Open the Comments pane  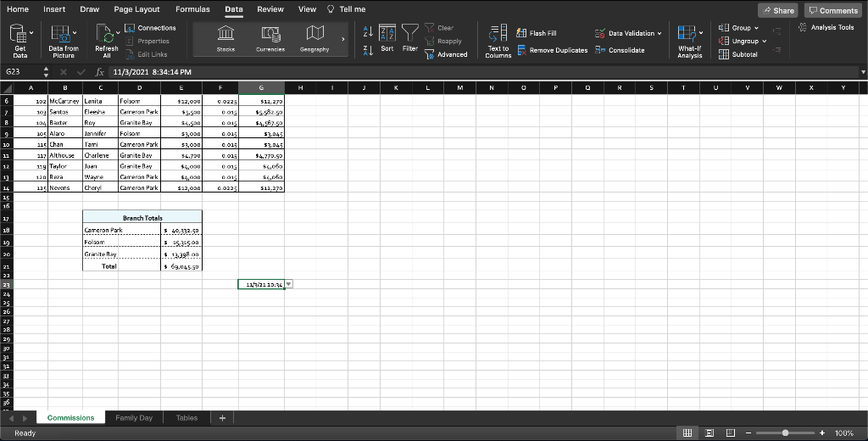833,10
